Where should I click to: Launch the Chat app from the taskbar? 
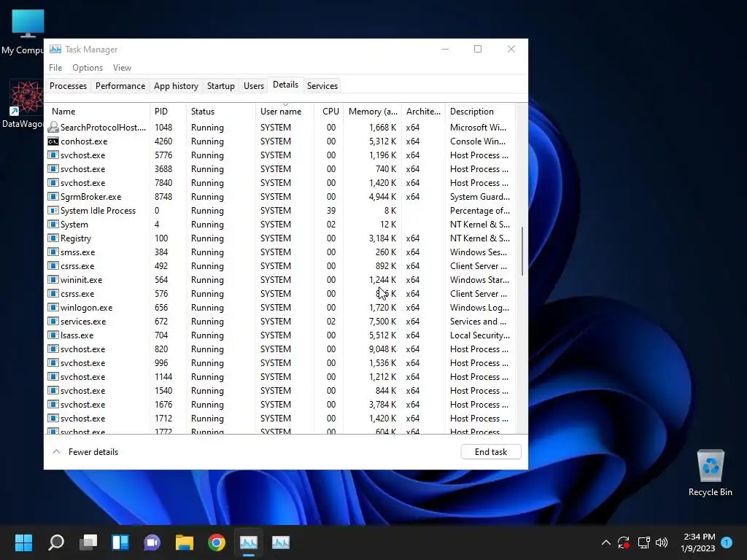152,542
